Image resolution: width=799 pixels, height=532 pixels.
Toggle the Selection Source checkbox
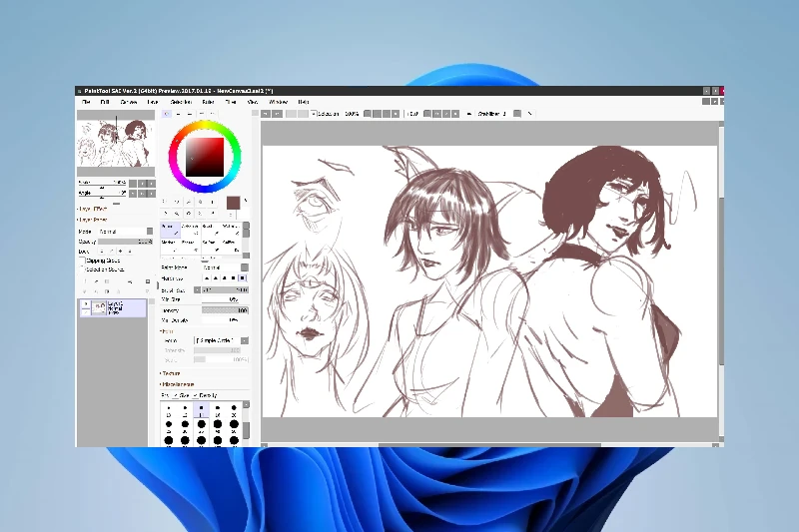tap(83, 268)
